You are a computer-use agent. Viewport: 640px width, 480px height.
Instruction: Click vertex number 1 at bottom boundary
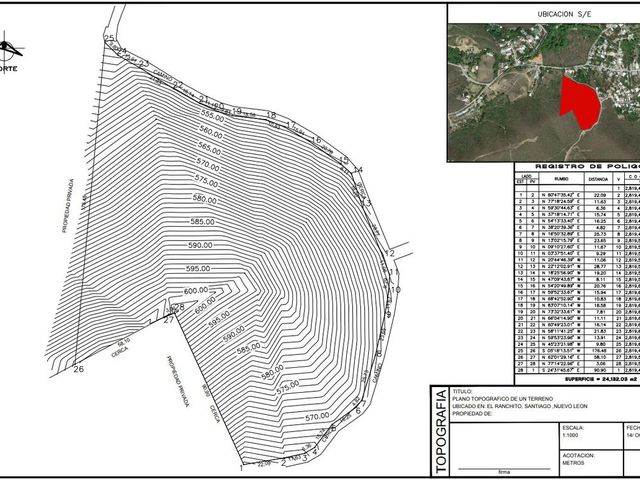(x=241, y=468)
